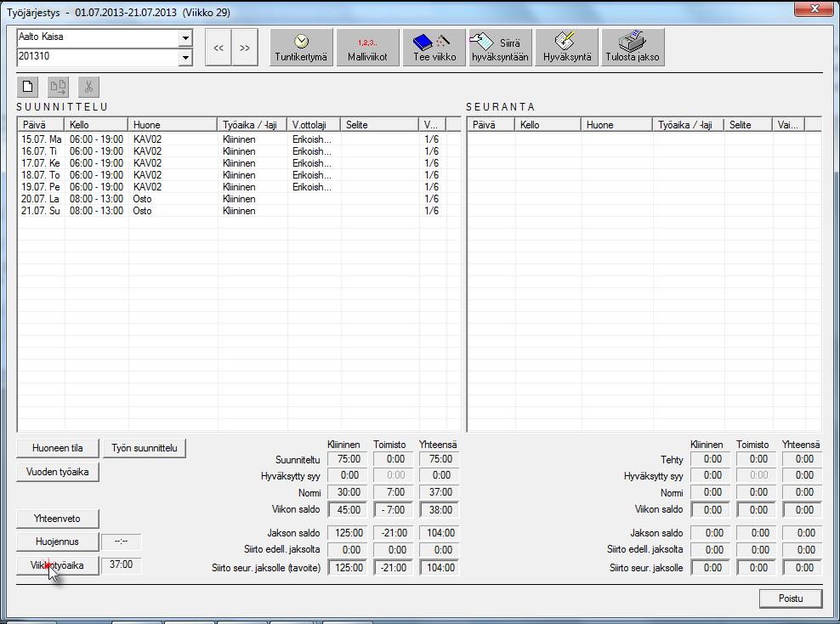840x624 pixels.
Task: Click planning Jakson saldo Yhteensä field 104:00
Action: [440, 533]
